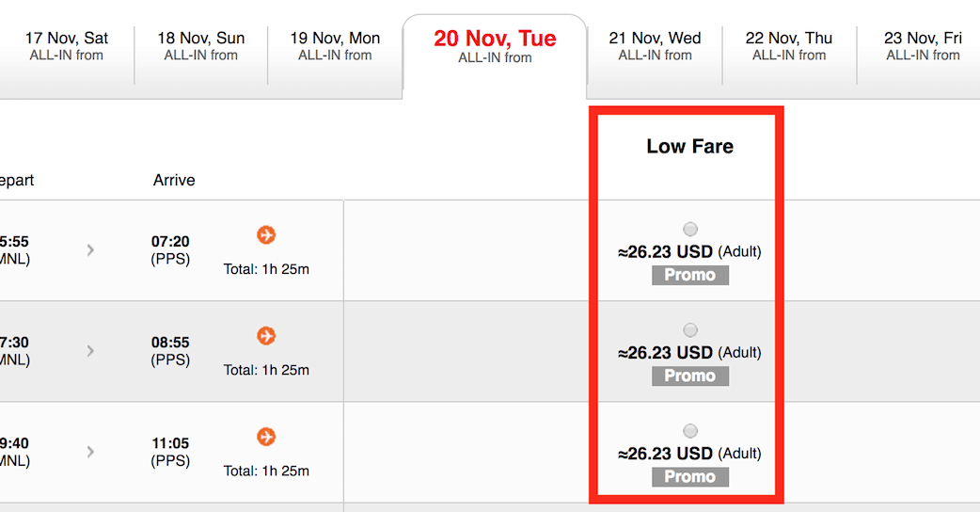Image resolution: width=980 pixels, height=512 pixels.
Task: Go to 22 Nov, Thu date tab
Action: pyautogui.click(x=789, y=46)
